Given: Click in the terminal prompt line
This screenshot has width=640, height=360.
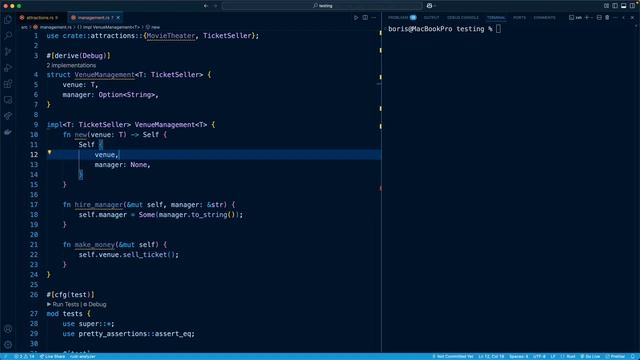Looking at the screenshot, I should (x=445, y=29).
